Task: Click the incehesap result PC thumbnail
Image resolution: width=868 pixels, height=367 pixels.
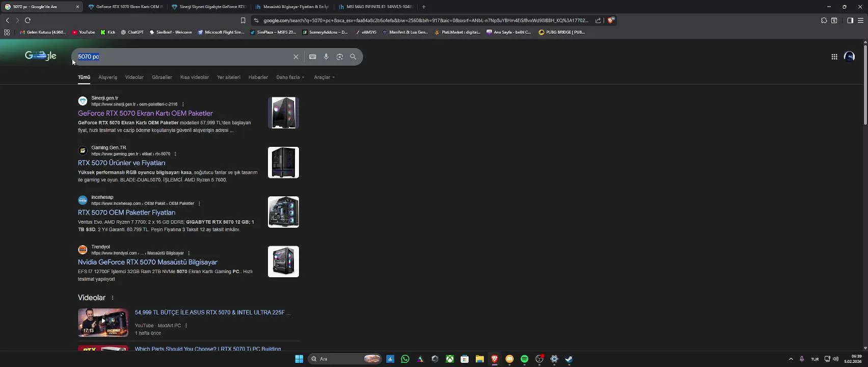Action: (283, 212)
